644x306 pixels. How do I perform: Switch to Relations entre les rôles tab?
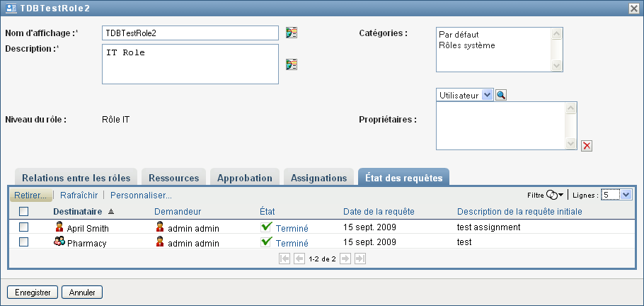tap(76, 178)
